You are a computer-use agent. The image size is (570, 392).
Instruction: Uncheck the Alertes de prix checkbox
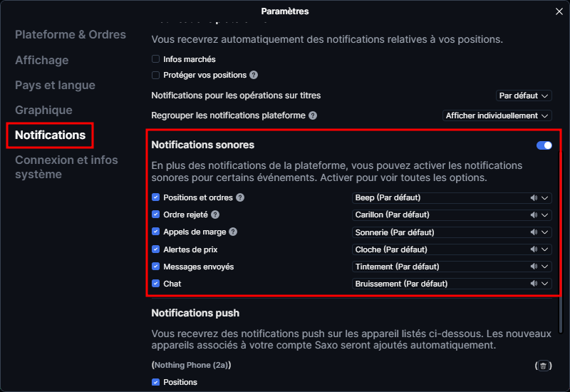tap(155, 249)
